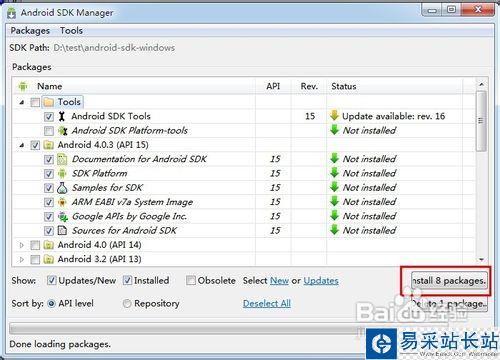Click the Android SDK Platform-tools icon
The image size is (500, 360).
(62, 131)
